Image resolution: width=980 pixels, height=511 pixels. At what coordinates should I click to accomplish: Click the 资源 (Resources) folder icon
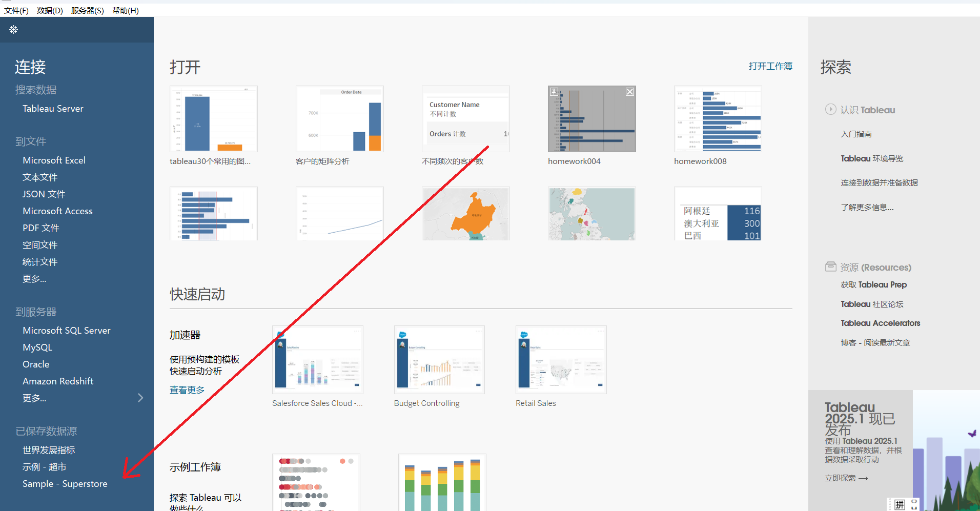tap(830, 267)
